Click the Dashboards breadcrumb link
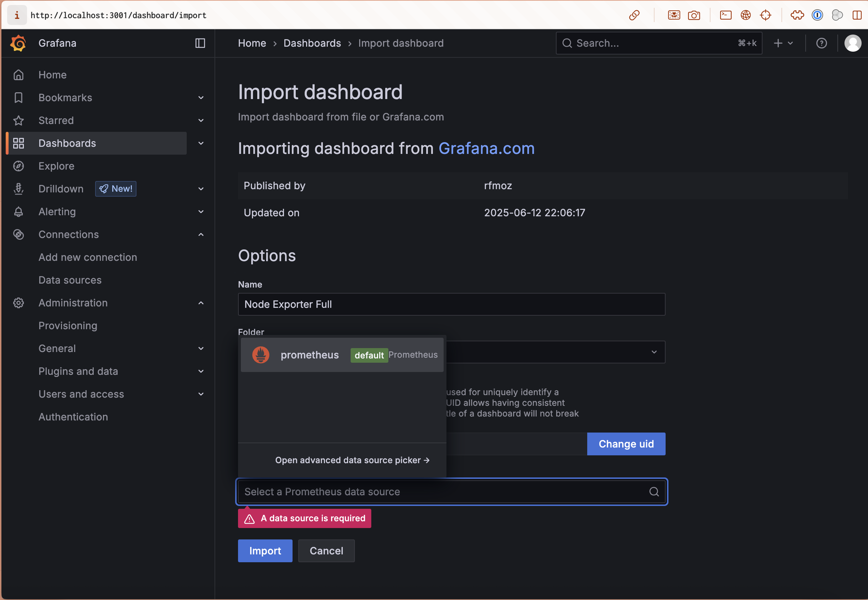 click(312, 43)
